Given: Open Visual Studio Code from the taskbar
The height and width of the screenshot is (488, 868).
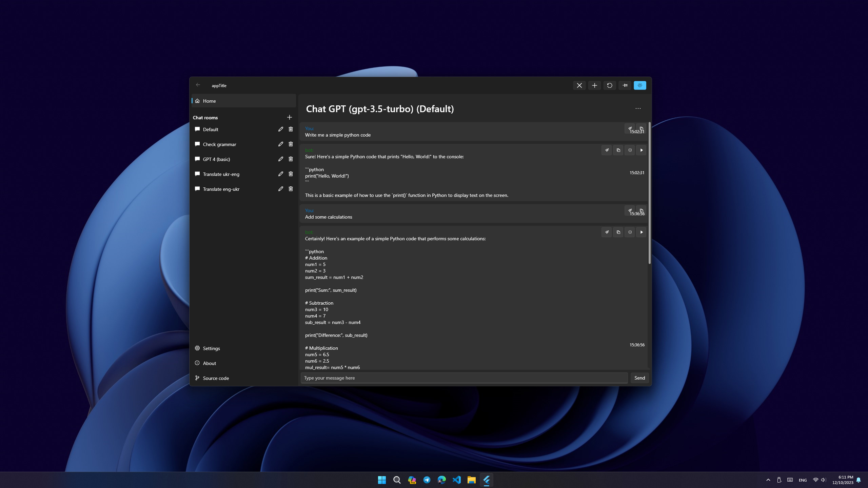Looking at the screenshot, I should pyautogui.click(x=456, y=480).
